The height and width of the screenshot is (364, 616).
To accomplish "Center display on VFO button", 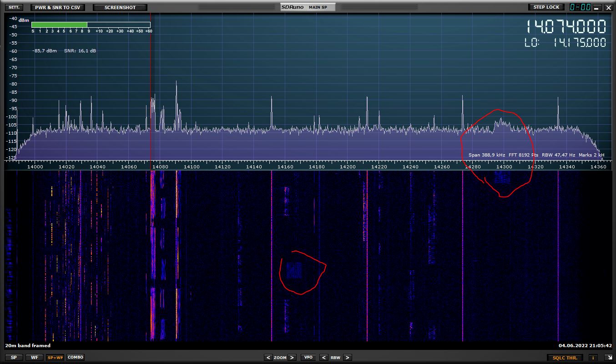I will 308,358.
